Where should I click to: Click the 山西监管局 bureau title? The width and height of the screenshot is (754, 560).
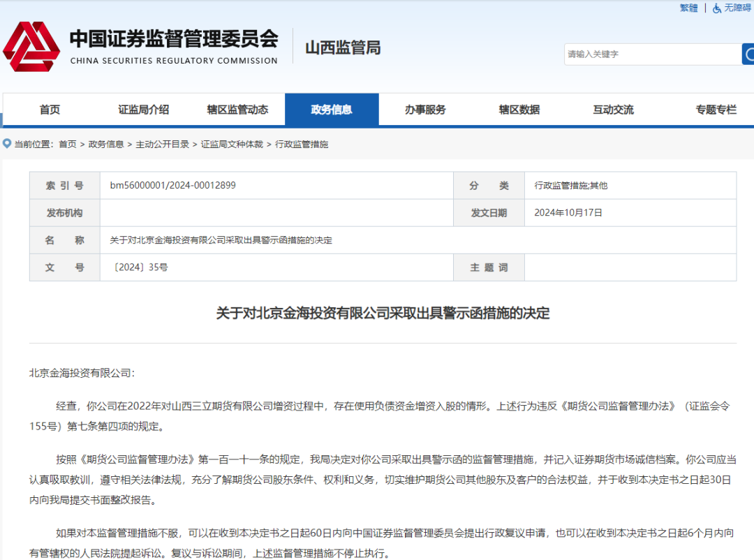point(343,47)
